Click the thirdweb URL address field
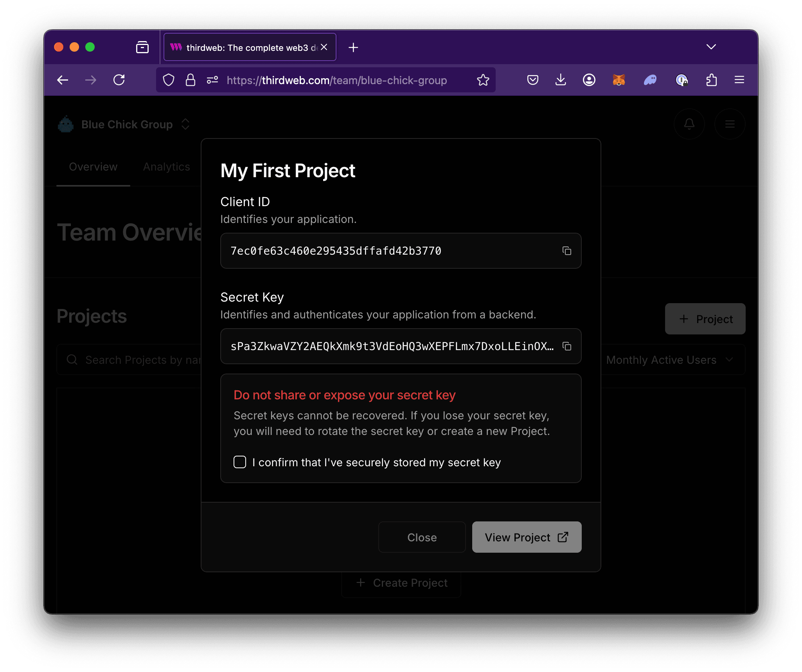This screenshot has height=672, width=802. click(x=336, y=80)
